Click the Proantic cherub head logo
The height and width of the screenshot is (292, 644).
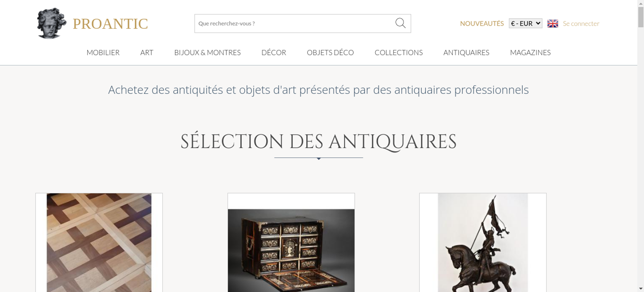[52, 23]
